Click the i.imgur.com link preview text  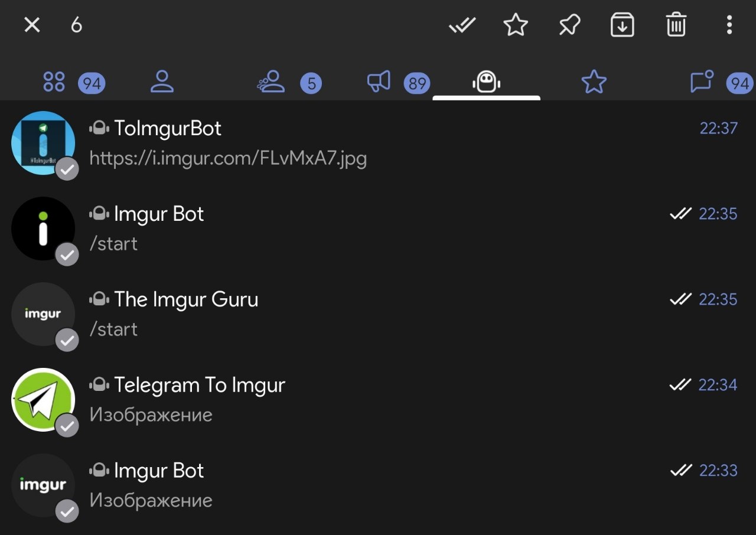(228, 159)
